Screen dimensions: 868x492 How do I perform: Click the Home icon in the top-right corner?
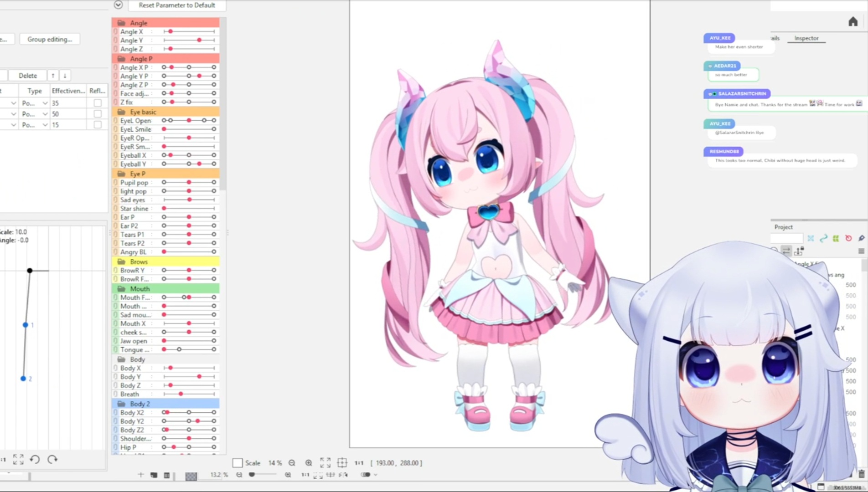click(852, 22)
